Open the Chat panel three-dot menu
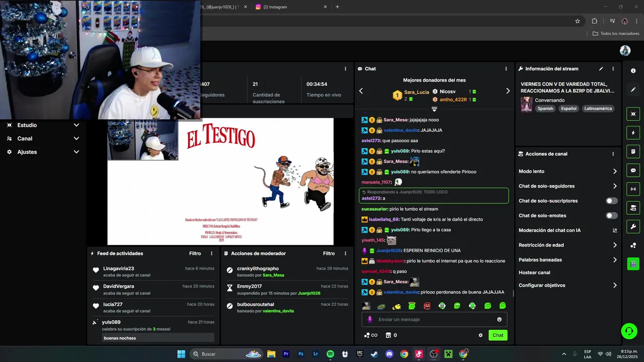This screenshot has width=644, height=362. point(506,69)
